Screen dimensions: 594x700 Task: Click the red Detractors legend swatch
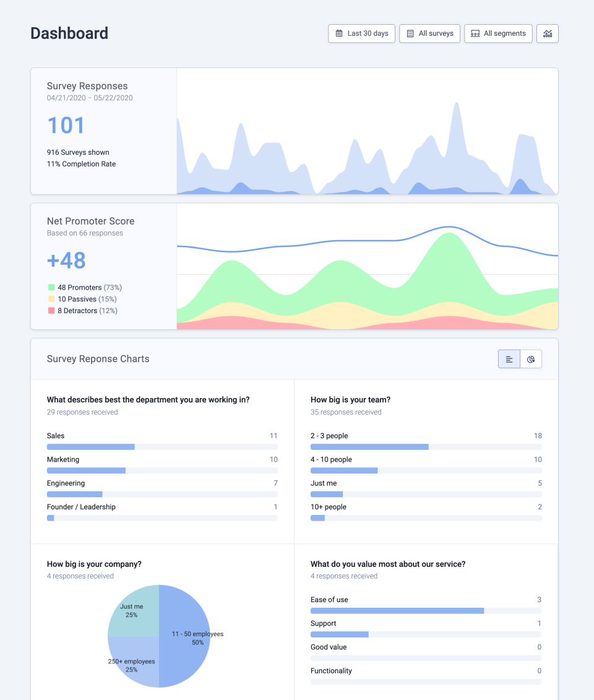click(51, 311)
